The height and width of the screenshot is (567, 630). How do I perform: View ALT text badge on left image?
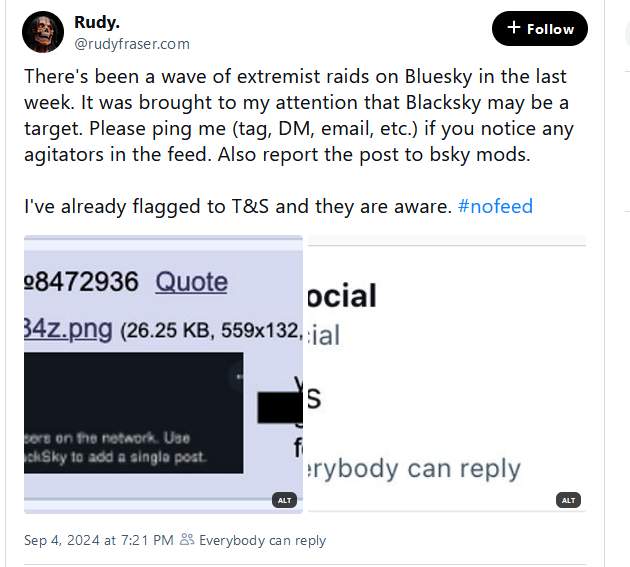pyautogui.click(x=284, y=500)
